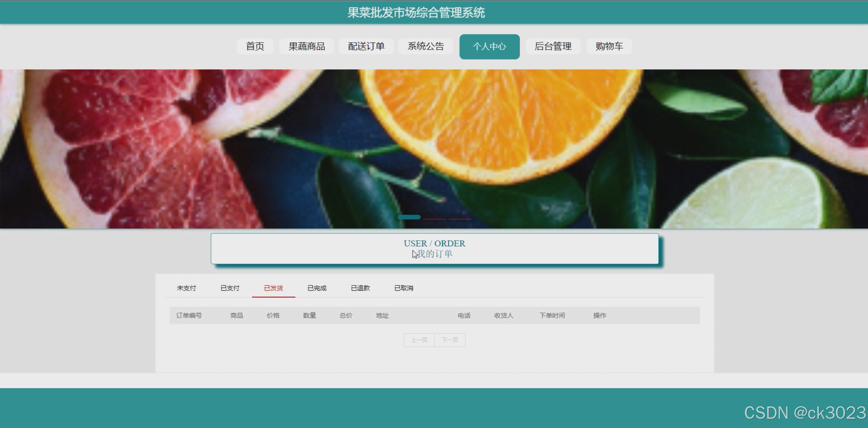Viewport: 868px width, 428px height.
Task: Go to 果蔬商品 products page
Action: (307, 47)
